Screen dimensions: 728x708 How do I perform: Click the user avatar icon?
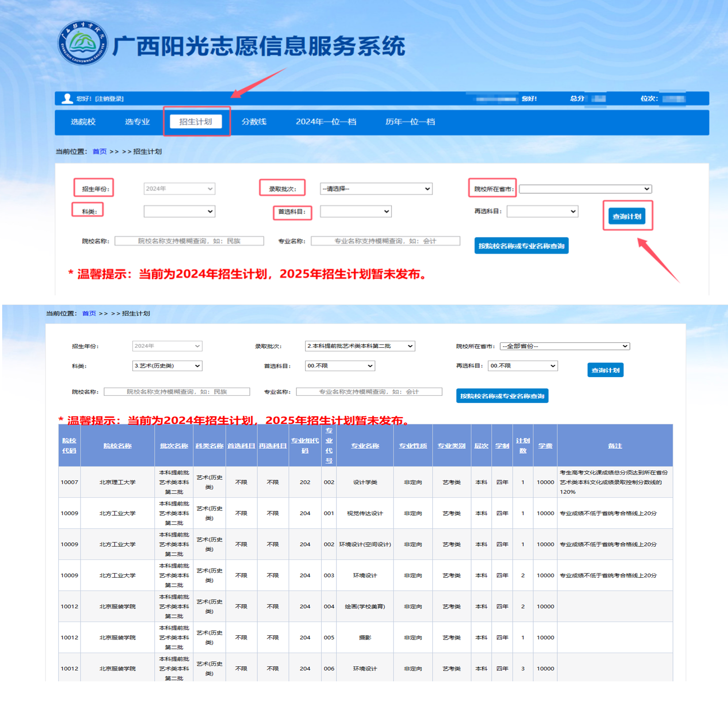click(x=67, y=99)
